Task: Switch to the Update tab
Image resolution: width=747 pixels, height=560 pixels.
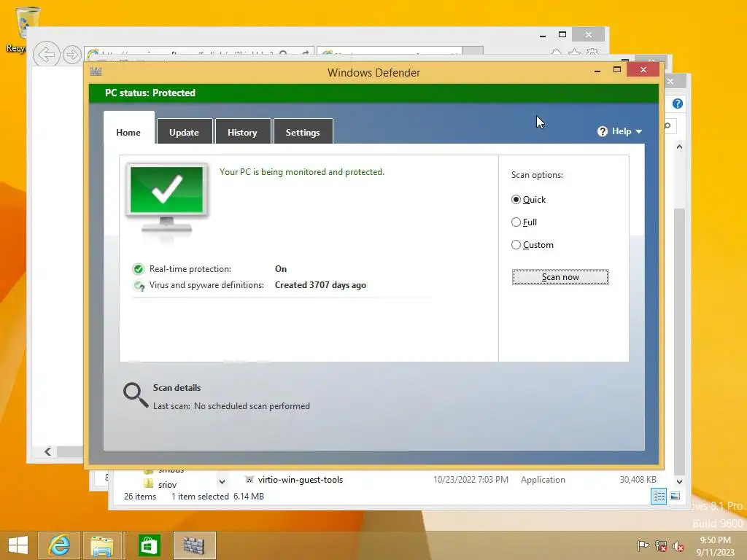Action: 185,132
